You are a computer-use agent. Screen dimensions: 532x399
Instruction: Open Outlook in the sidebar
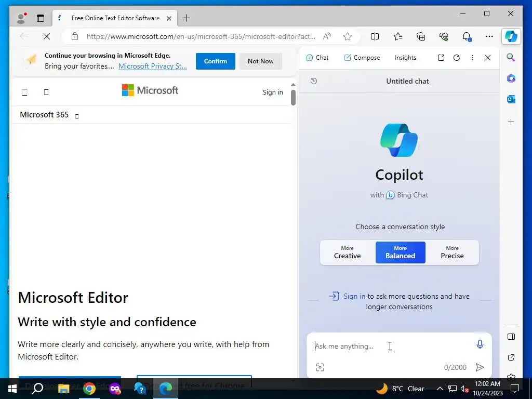tap(511, 99)
